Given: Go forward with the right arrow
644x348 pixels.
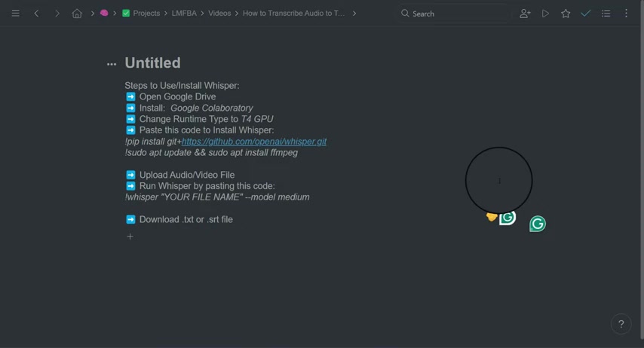Looking at the screenshot, I should 57,14.
